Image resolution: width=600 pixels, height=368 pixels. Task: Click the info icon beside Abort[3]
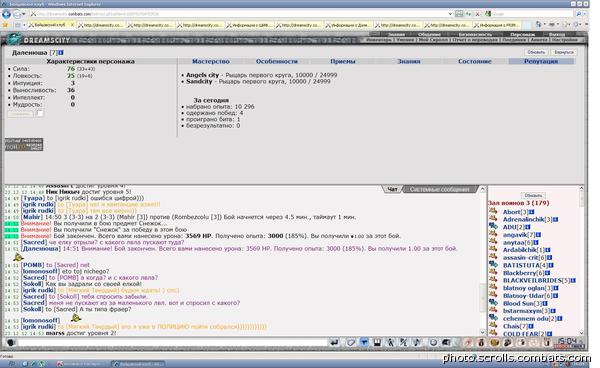[x=532, y=212]
